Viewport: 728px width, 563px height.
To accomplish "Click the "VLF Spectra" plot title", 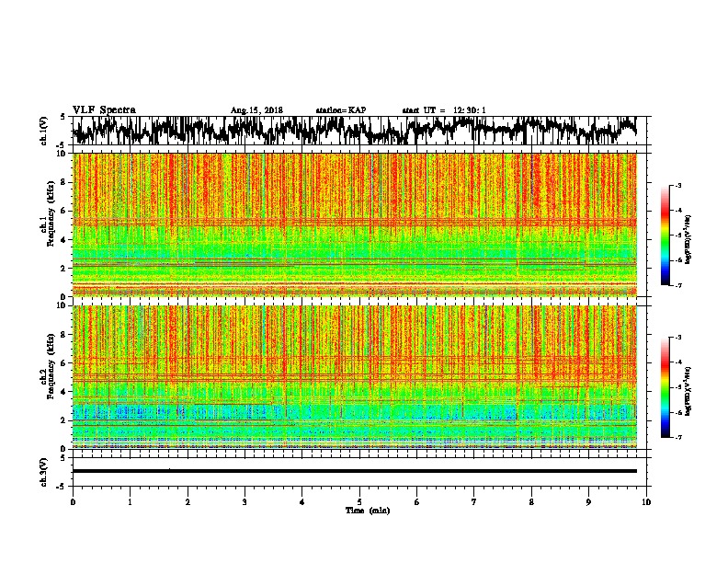I will coord(104,110).
